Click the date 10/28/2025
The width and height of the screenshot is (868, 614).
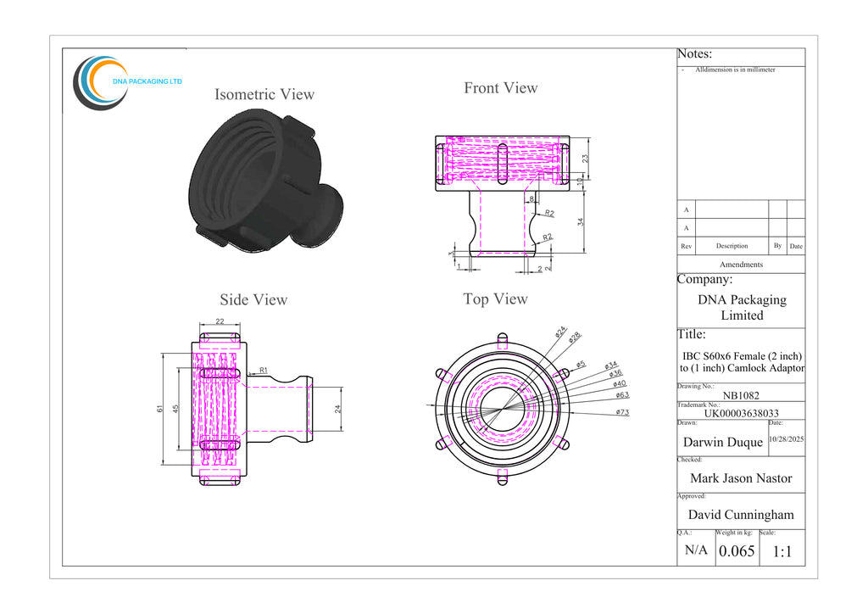[x=786, y=439]
